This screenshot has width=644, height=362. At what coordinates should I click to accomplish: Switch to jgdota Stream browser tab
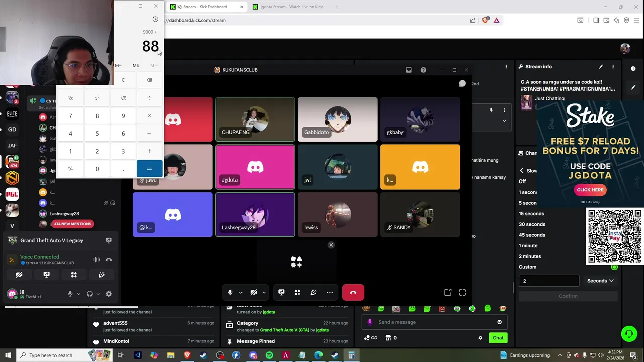(290, 7)
